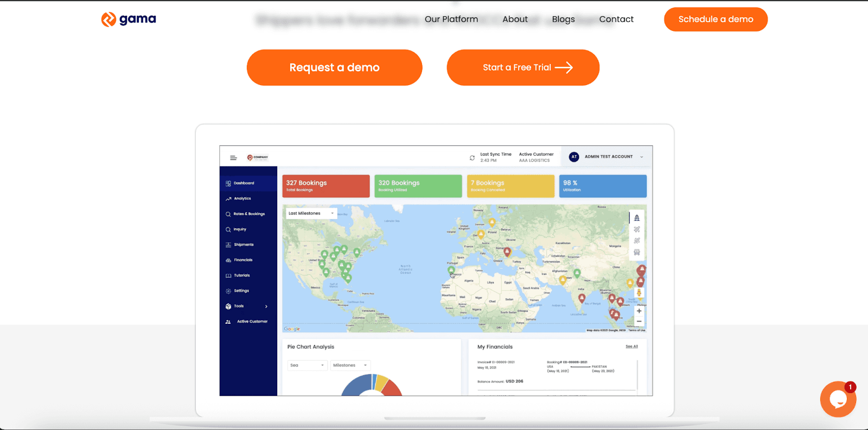Click the Financials icon in sidebar
This screenshot has height=430, width=868.
point(228,260)
